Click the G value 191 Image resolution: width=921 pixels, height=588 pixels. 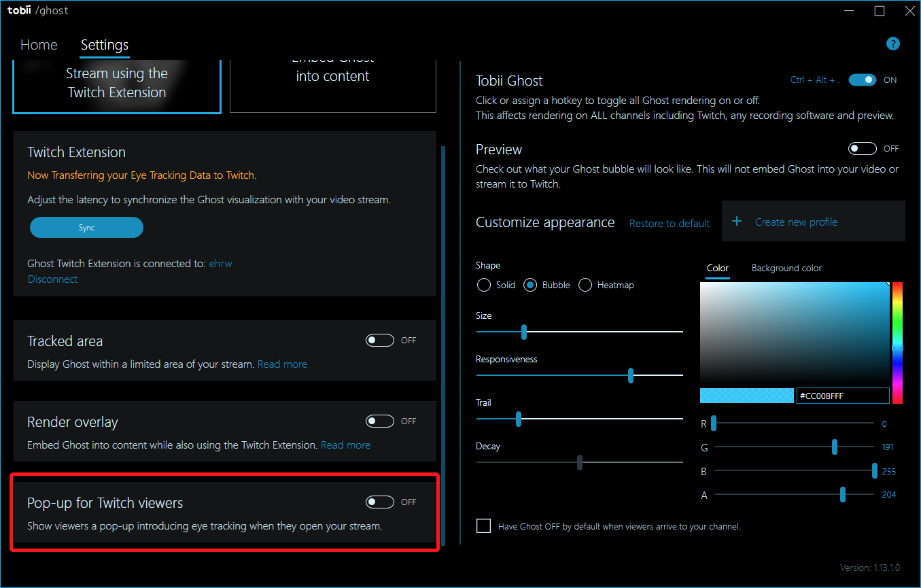tap(888, 447)
